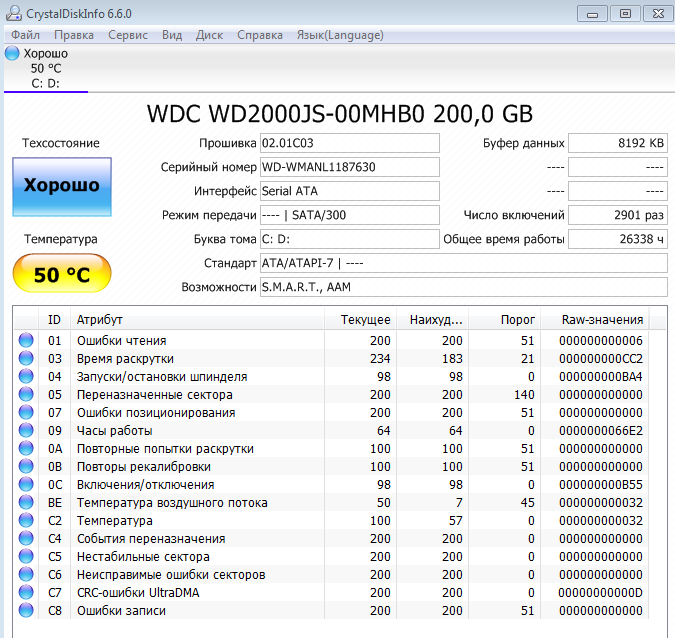Screen dimensions: 675x638
Task: Select the Время раскрутки attribute name
Action: click(x=125, y=359)
